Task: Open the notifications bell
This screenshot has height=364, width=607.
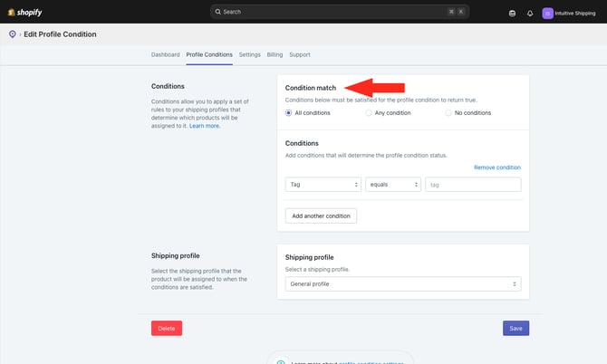Action: pos(530,14)
